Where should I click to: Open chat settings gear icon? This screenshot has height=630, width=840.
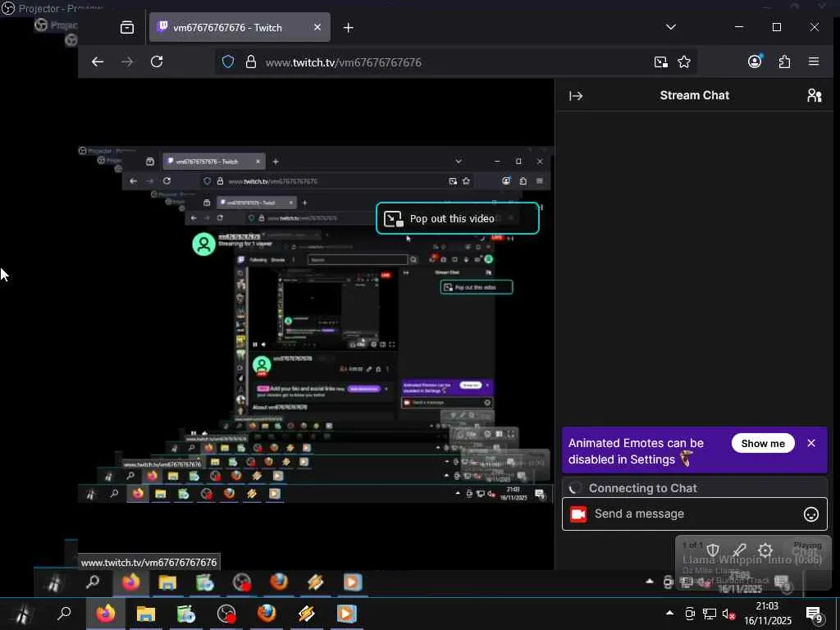coord(765,550)
